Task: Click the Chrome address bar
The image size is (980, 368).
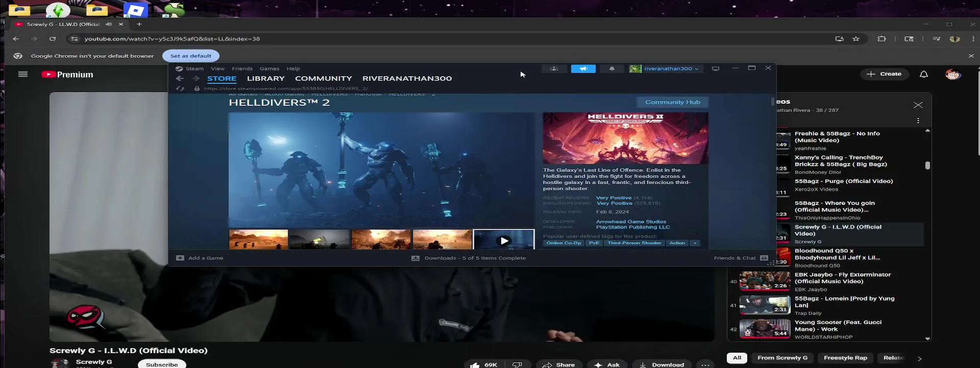Action: point(449,39)
